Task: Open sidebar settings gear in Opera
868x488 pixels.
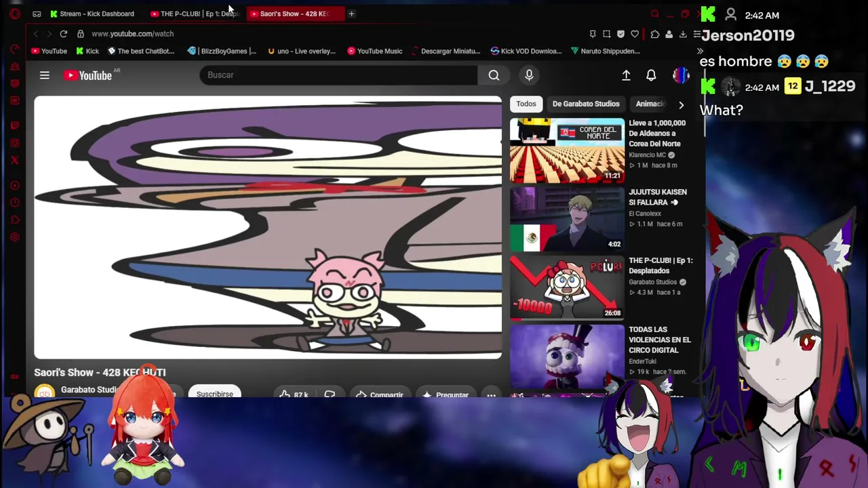Action: [x=15, y=237]
